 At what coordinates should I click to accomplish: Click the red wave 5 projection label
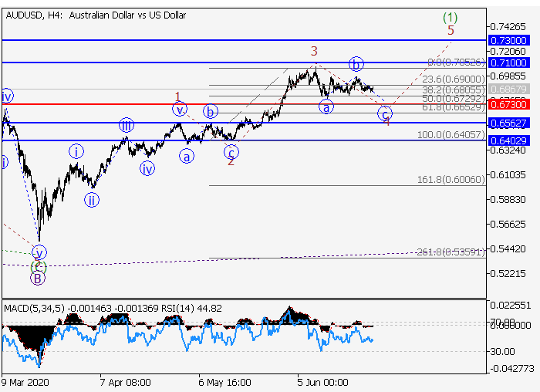tap(451, 30)
